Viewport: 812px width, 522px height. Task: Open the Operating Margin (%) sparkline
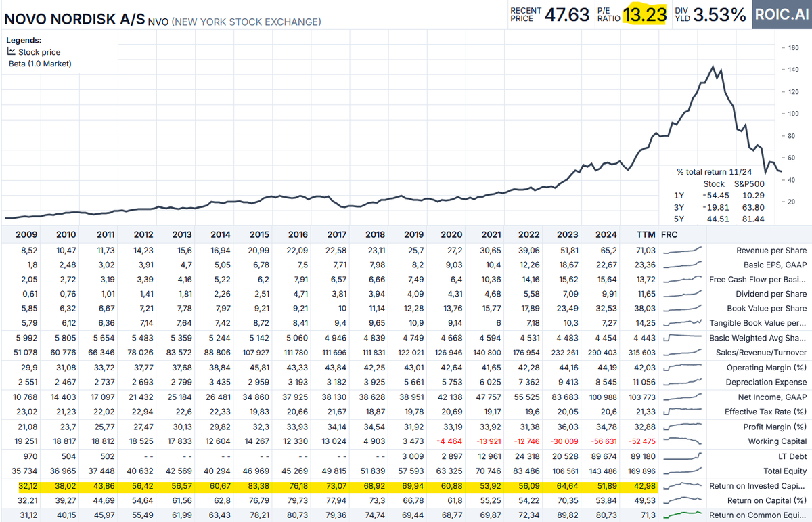point(683,368)
